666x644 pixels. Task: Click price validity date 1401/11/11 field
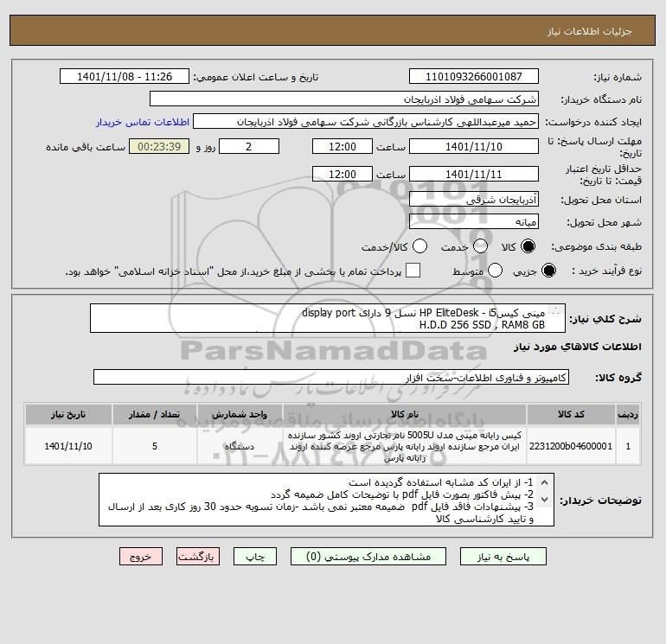[474, 174]
